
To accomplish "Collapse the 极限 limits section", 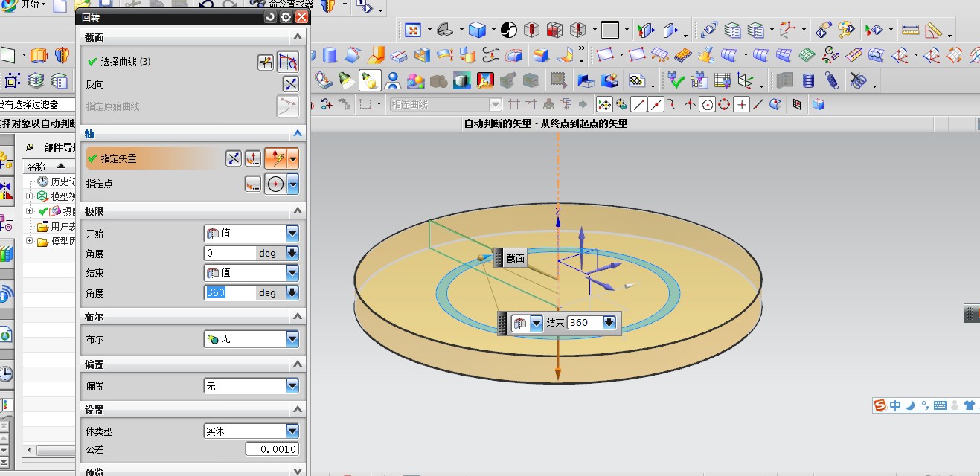I will 298,211.
